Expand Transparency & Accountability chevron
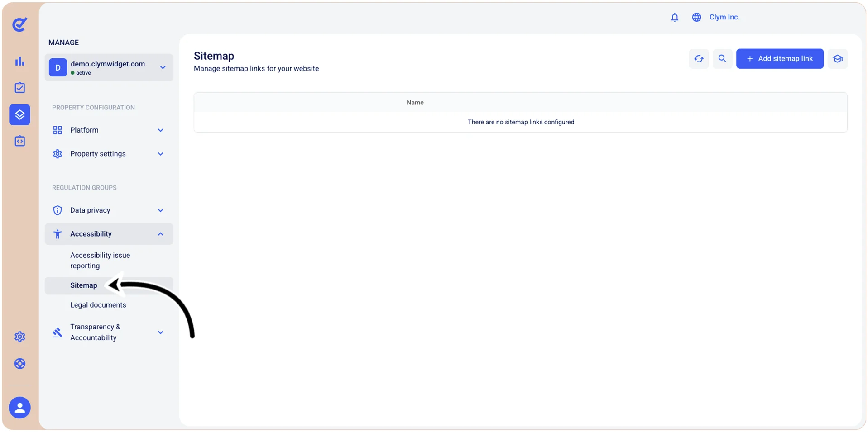 (x=160, y=332)
